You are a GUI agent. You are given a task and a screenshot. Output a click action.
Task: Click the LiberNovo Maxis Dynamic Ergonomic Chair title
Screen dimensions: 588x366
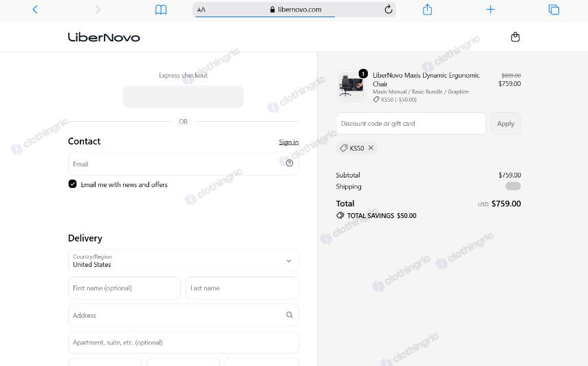point(426,80)
